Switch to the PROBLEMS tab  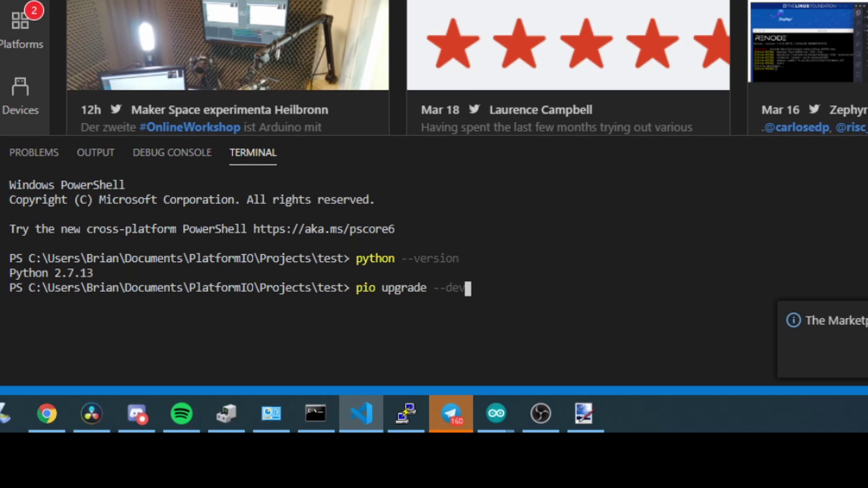point(34,153)
